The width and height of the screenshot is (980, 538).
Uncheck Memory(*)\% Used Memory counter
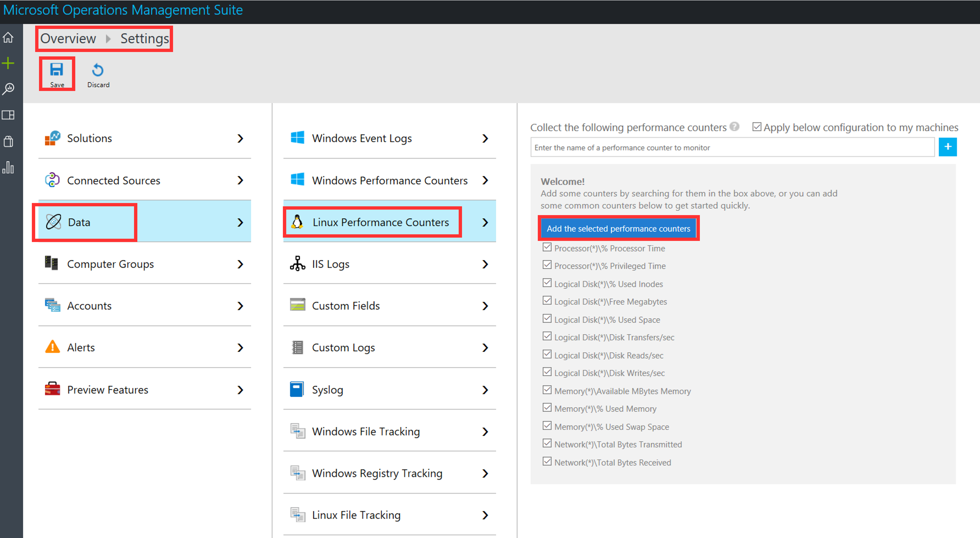point(547,408)
